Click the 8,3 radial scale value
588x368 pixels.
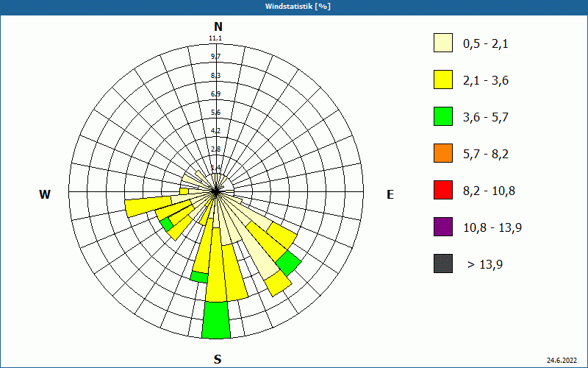215,76
